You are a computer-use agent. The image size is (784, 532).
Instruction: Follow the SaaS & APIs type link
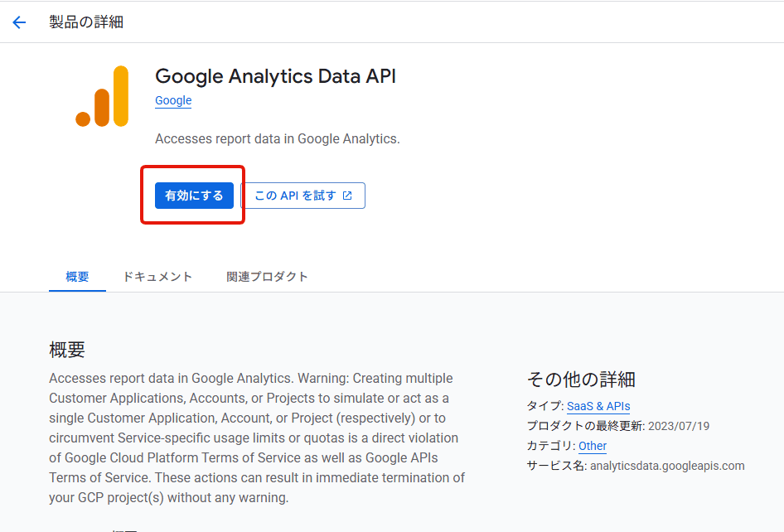598,406
